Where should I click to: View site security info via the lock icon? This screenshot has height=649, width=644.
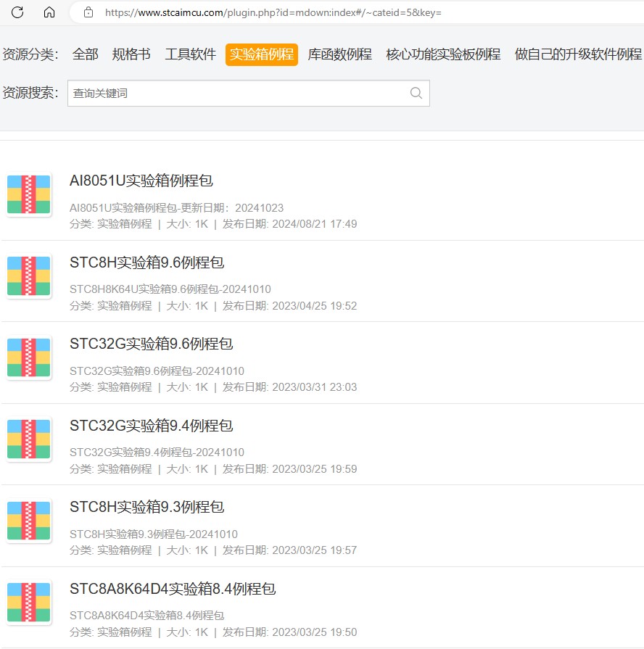click(88, 12)
